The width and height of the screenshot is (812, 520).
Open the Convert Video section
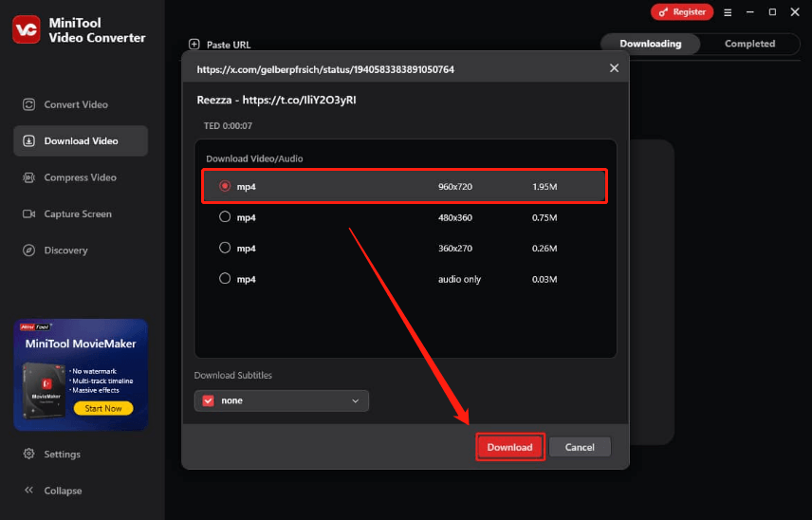pyautogui.click(x=81, y=104)
